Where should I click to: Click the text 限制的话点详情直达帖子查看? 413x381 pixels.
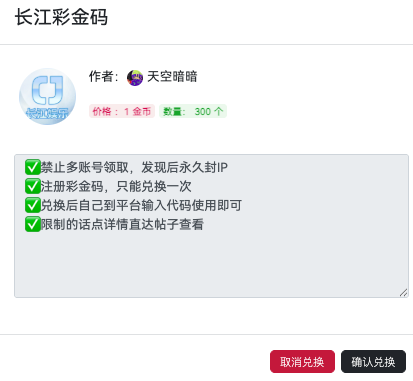pyautogui.click(x=122, y=224)
